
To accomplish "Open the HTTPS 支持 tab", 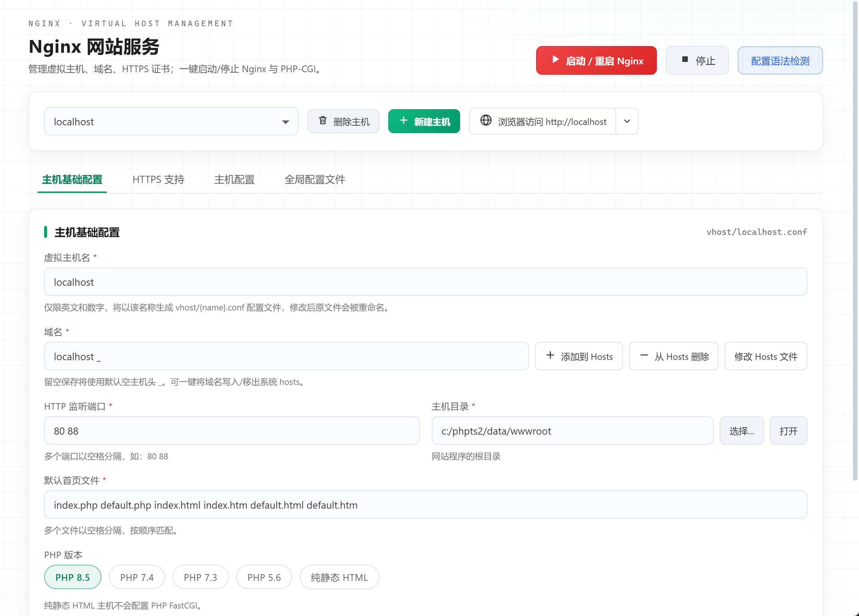I will click(x=158, y=180).
